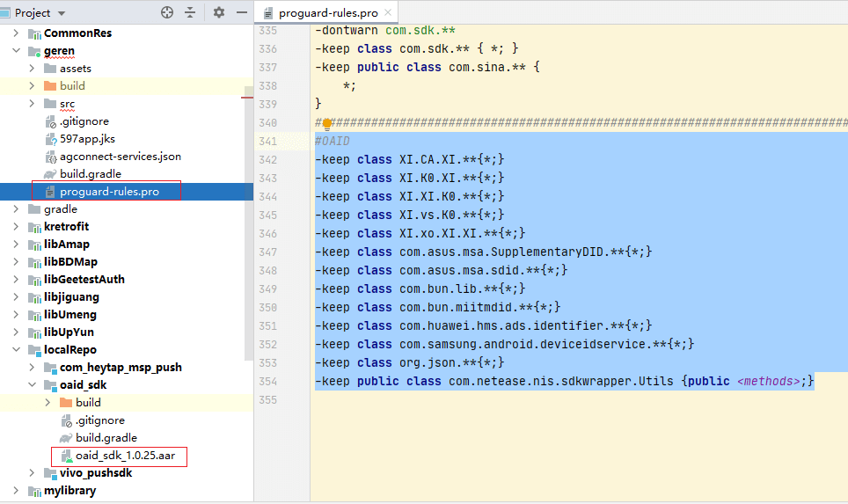
Task: Click the 597app.jks file icon
Action: tap(50, 140)
